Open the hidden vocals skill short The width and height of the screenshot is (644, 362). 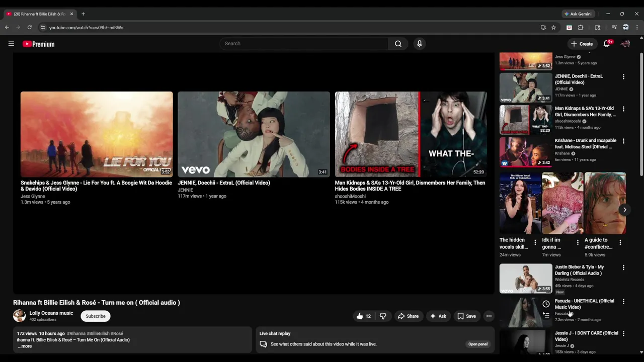click(x=520, y=203)
